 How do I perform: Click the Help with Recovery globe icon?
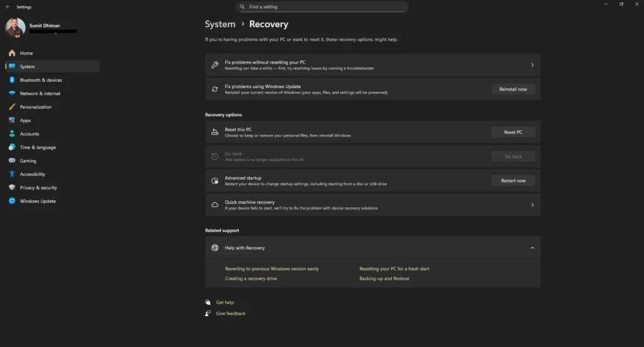tap(215, 247)
